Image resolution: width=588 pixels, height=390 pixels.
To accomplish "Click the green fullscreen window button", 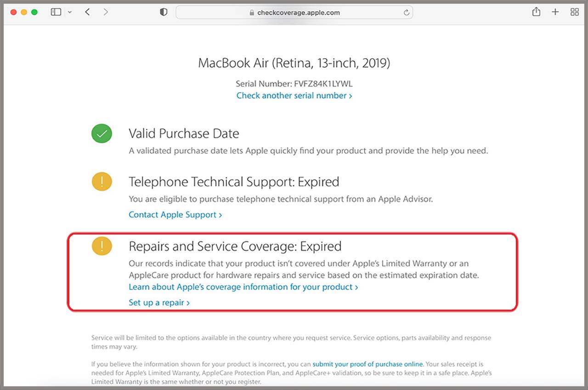I will pos(34,12).
